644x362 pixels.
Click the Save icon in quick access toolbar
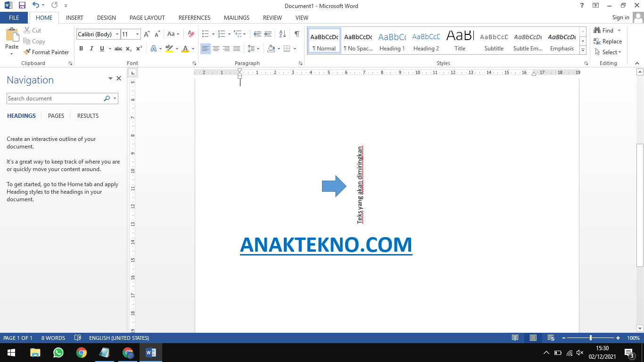tap(22, 6)
